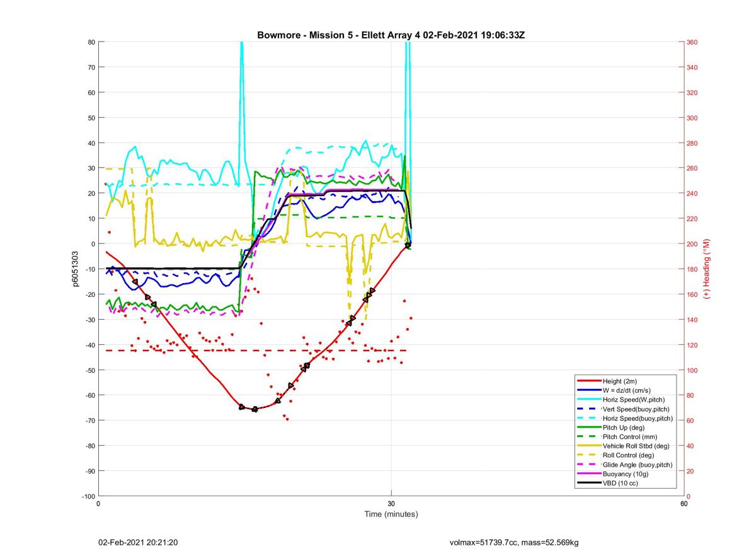Select the '50' tick label on the left axis

pyautogui.click(x=91, y=118)
